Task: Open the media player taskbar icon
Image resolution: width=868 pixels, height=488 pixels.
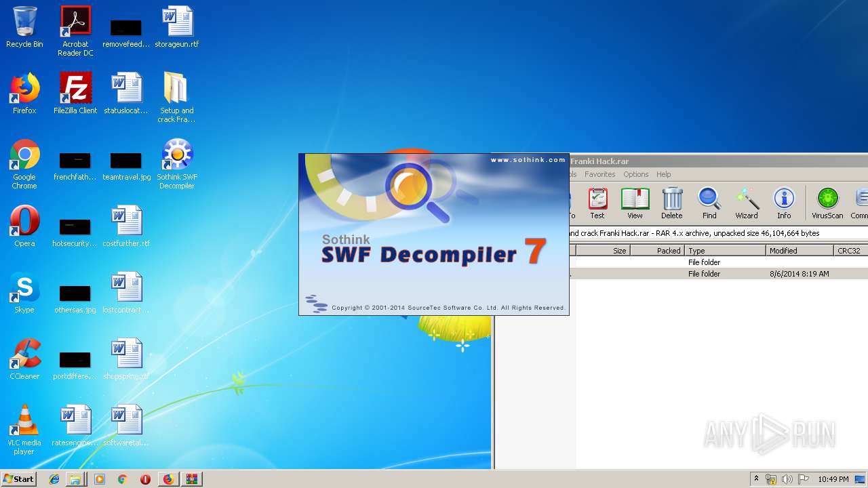Action: (x=100, y=479)
